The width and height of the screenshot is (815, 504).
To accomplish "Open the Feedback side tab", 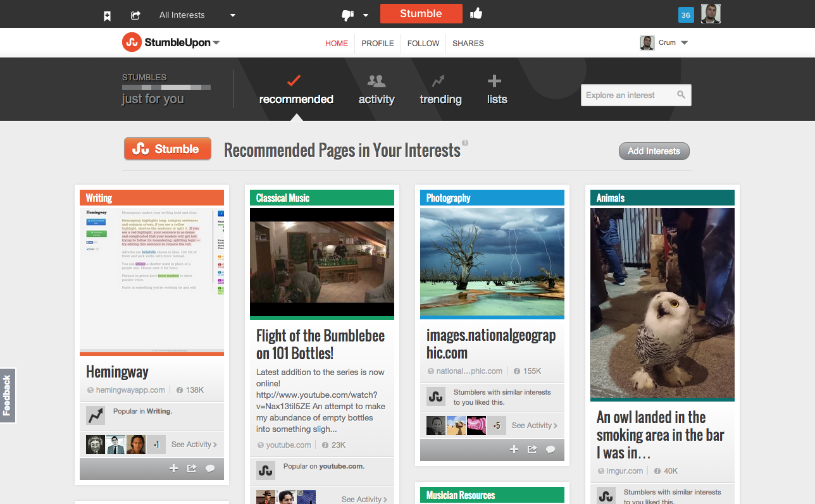I will [x=8, y=395].
